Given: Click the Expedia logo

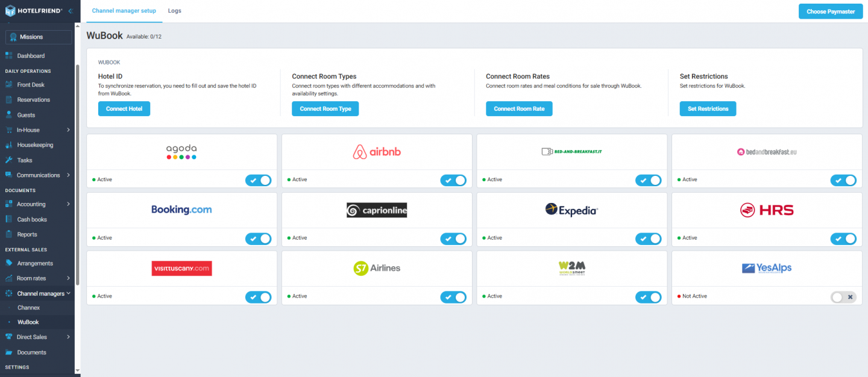Looking at the screenshot, I should 571,210.
